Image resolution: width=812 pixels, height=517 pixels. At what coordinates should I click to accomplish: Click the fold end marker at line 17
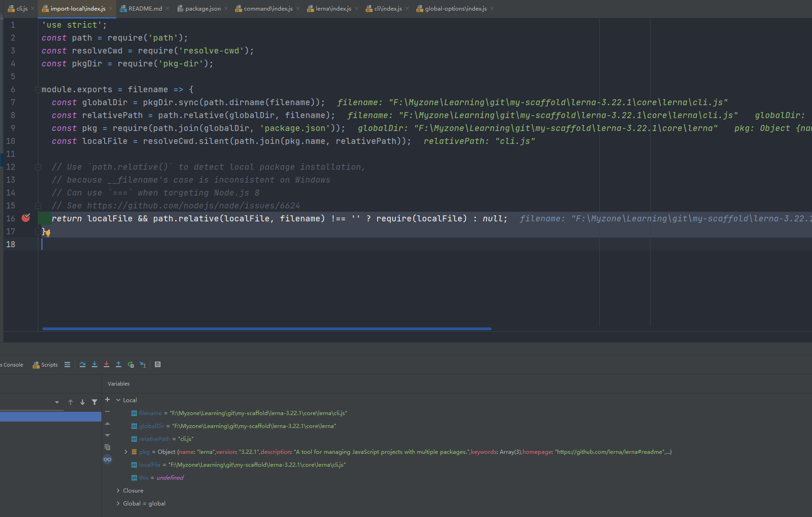38,232
